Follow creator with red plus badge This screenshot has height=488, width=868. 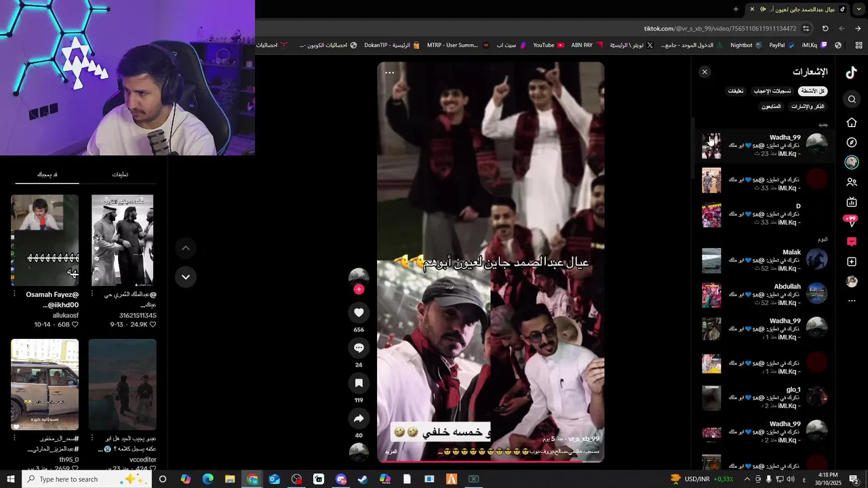pos(359,289)
